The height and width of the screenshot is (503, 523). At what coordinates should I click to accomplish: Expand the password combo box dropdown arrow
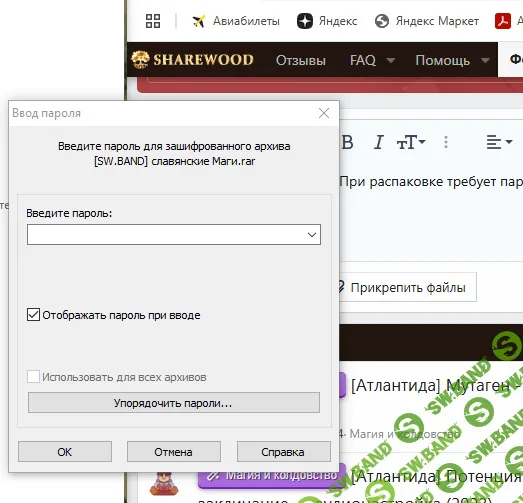click(x=312, y=234)
